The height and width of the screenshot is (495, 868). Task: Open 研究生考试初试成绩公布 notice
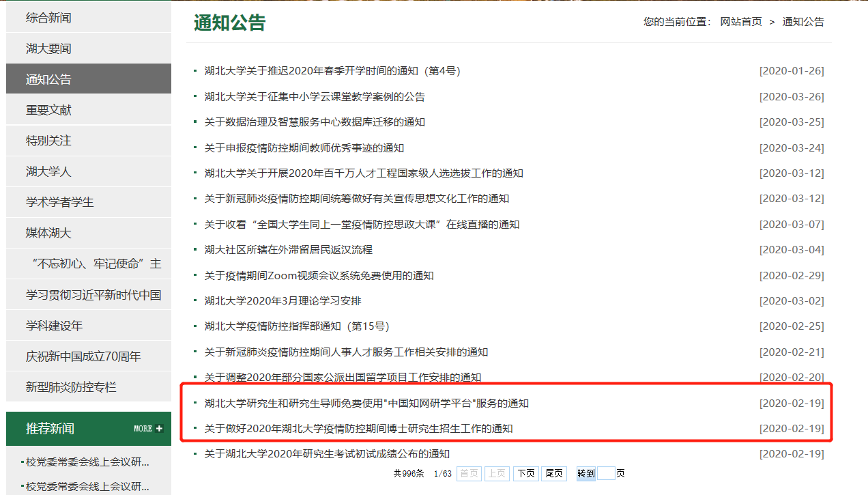click(x=327, y=454)
